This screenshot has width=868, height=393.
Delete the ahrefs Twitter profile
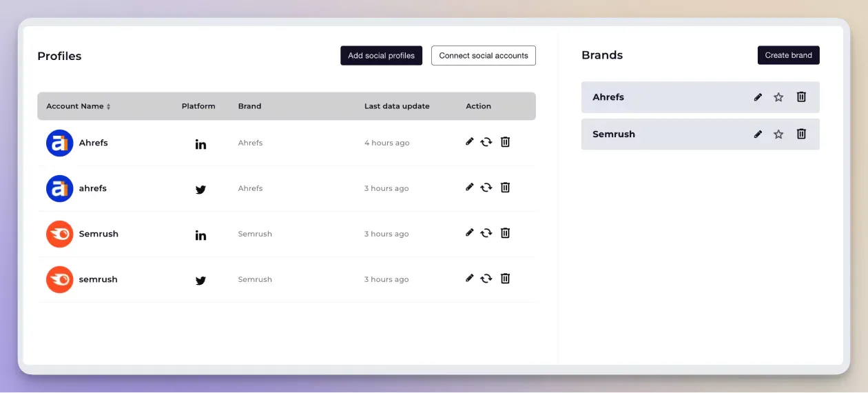click(505, 187)
